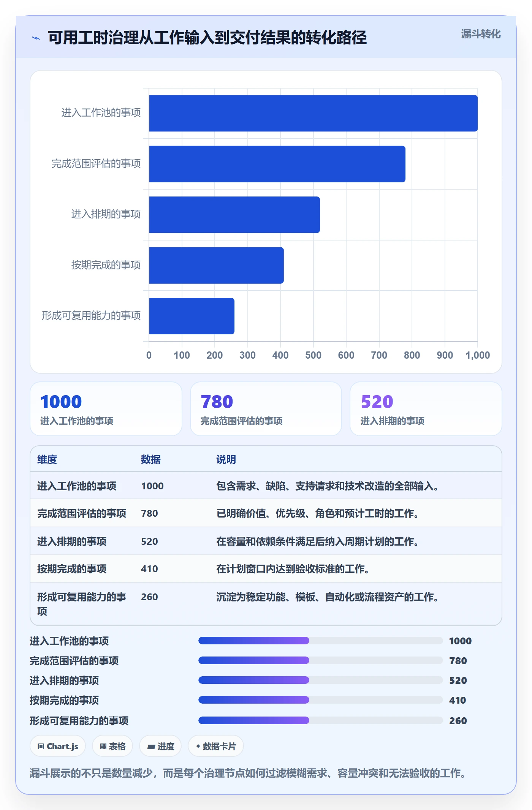
Task: Click y-axis label 按期完成的事项 in chart
Action: 106,265
